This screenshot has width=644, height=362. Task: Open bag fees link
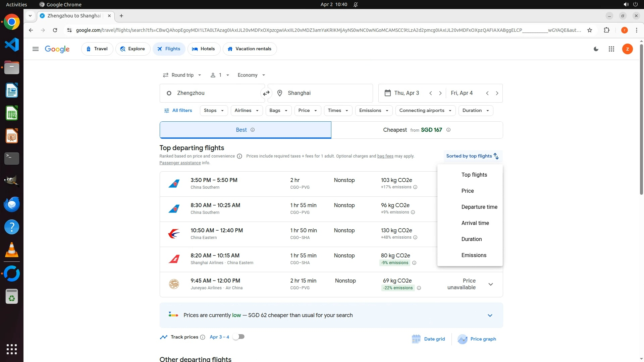pyautogui.click(x=385, y=156)
